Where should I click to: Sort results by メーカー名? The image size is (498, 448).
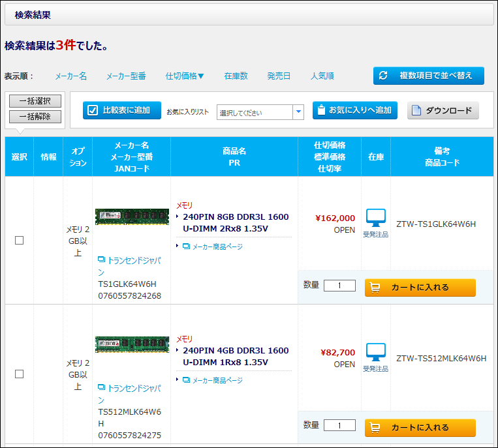(70, 76)
